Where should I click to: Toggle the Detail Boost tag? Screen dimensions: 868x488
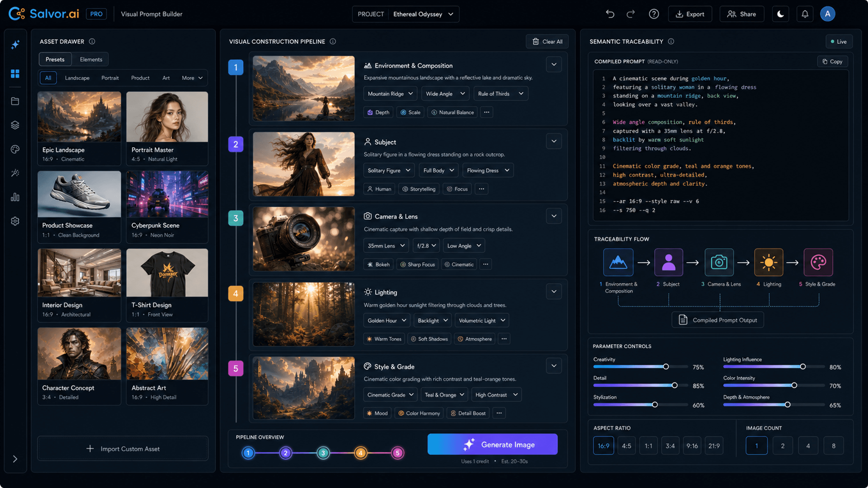[x=468, y=413]
